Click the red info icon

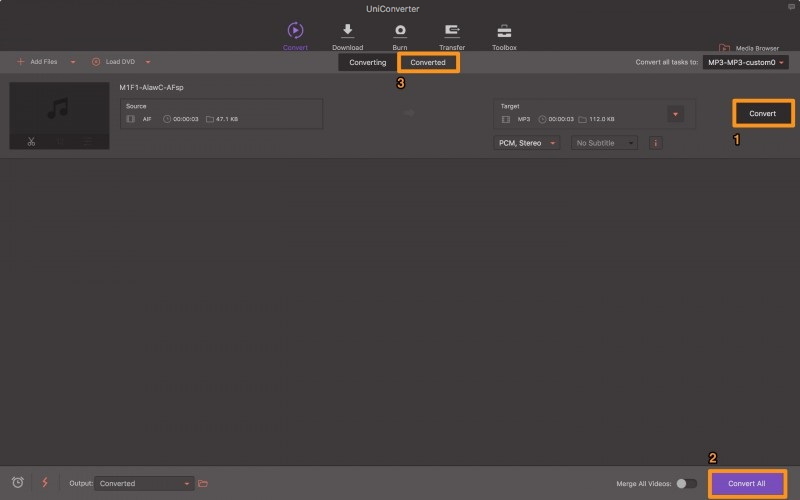[x=656, y=143]
